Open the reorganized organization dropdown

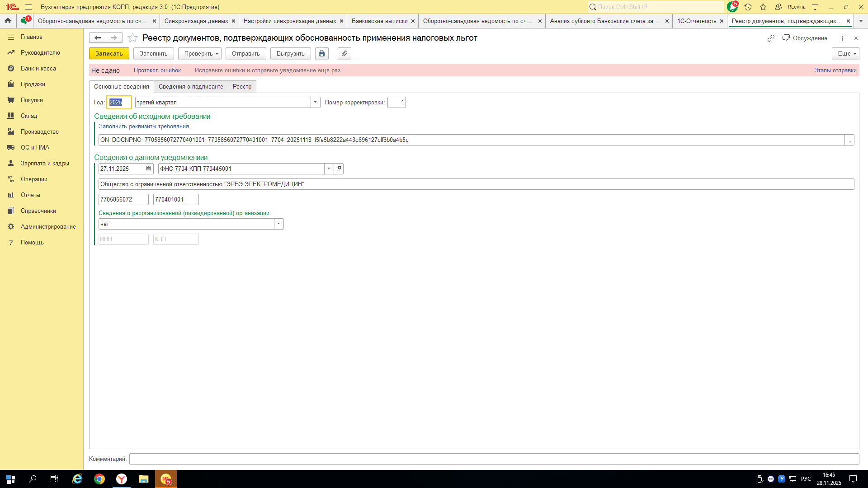point(278,224)
